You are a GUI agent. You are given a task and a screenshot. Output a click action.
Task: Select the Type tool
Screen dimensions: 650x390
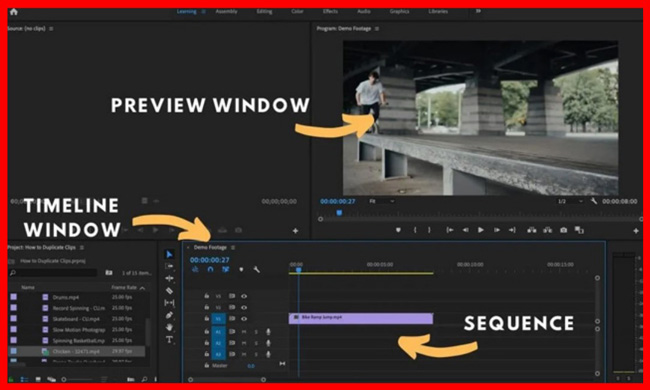click(x=169, y=339)
